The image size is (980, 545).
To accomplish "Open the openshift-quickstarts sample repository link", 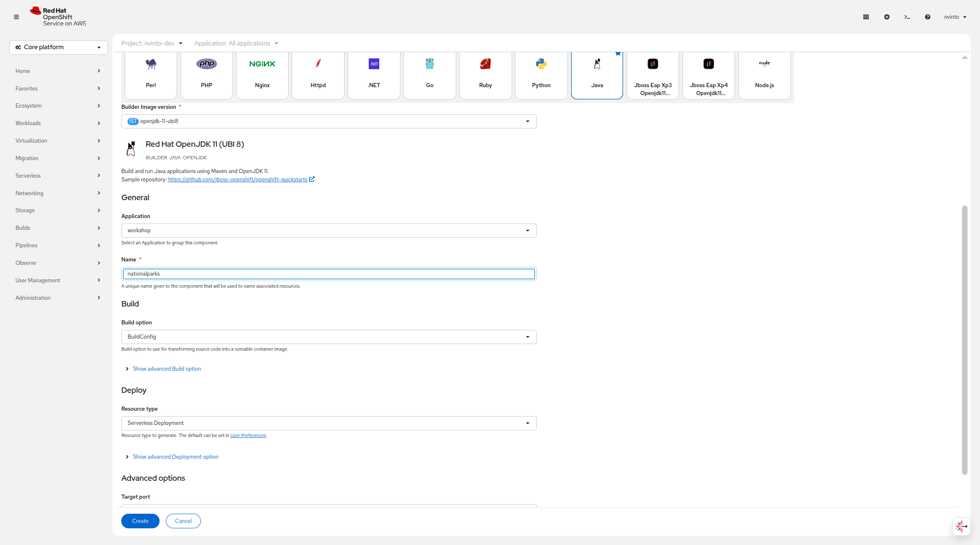I will point(237,180).
